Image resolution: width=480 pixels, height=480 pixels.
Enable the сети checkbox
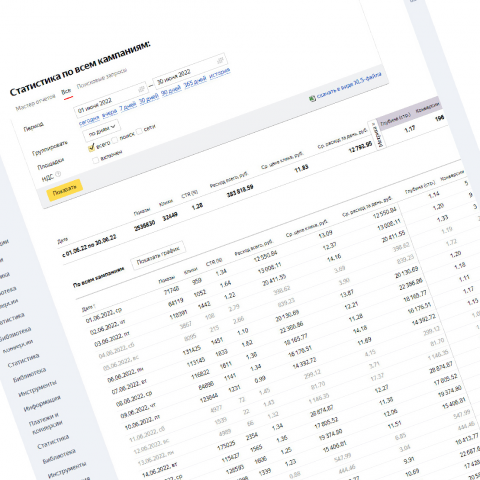pyautogui.click(x=139, y=131)
